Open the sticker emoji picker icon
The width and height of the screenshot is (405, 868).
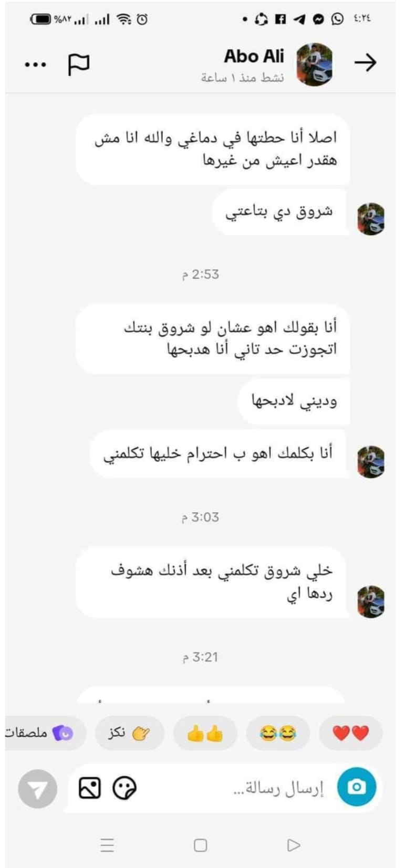click(124, 788)
